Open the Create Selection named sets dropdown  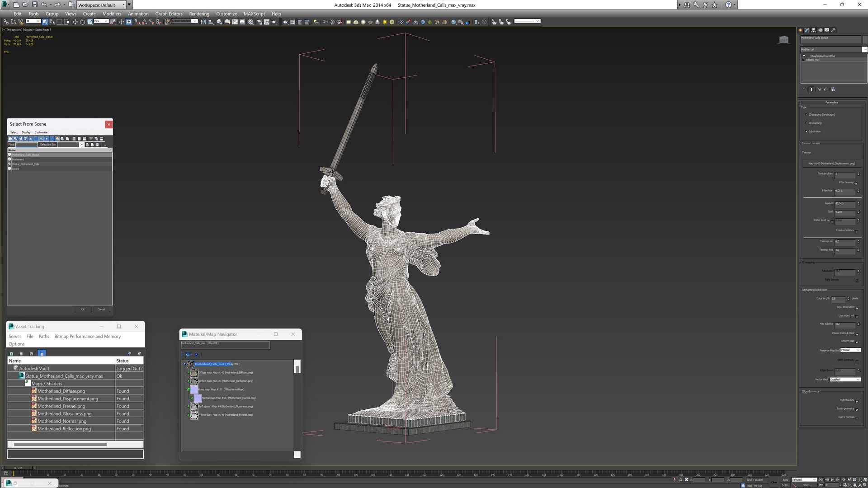tap(184, 21)
